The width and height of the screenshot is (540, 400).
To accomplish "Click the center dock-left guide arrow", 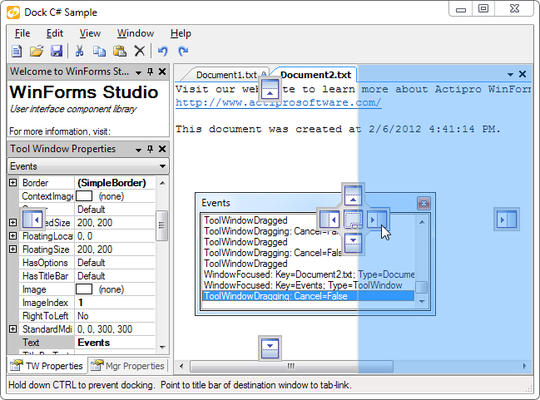I will 329,219.
